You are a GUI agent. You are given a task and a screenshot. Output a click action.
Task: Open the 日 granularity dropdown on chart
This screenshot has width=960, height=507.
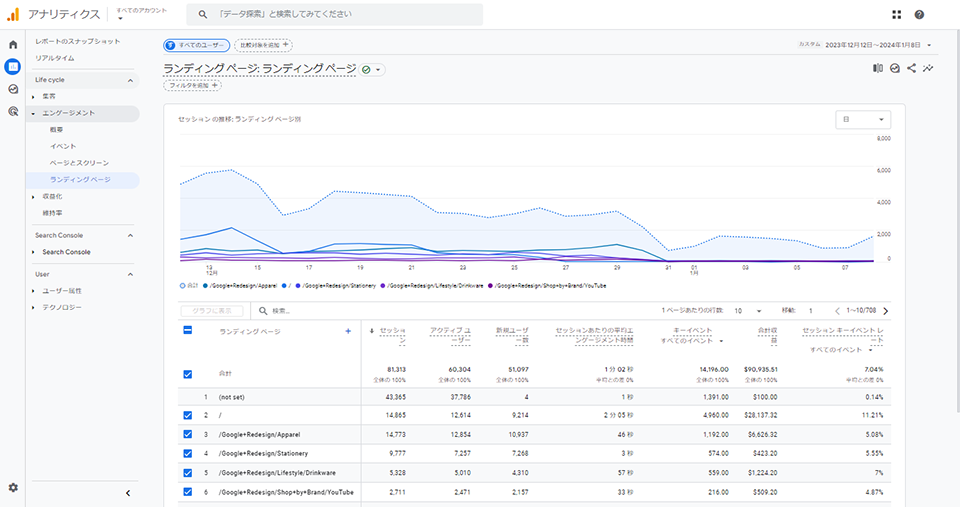tap(863, 119)
